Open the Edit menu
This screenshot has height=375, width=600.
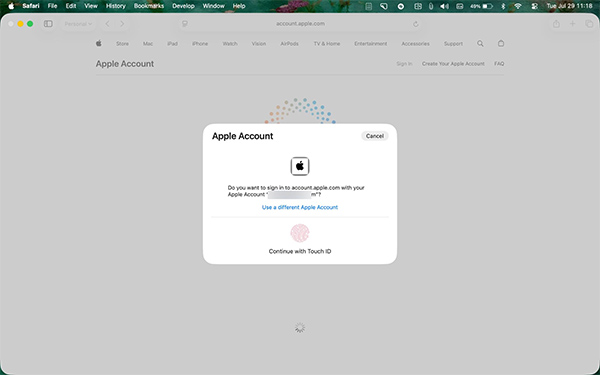[x=71, y=6]
